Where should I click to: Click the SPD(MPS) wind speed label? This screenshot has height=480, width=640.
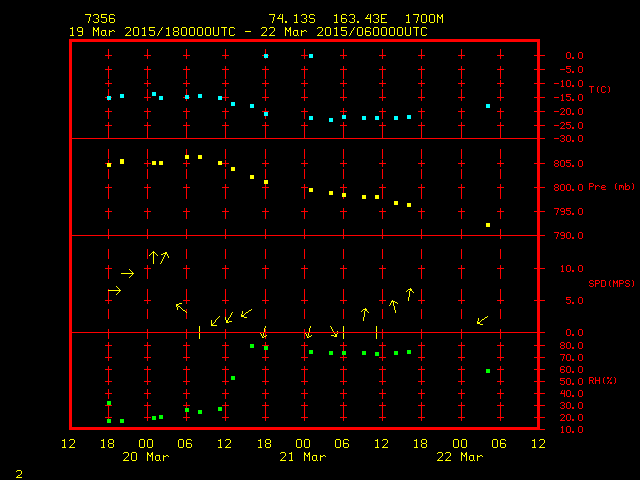pyautogui.click(x=612, y=284)
